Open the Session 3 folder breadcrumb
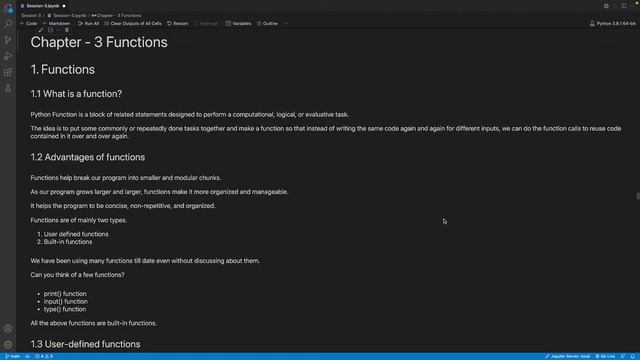Screen dimensions: 640x360 pos(31,15)
